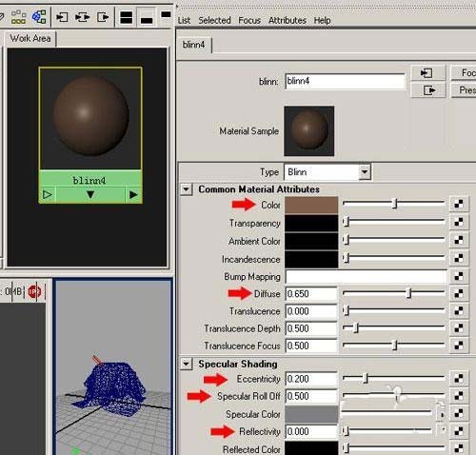
Task: Collapse the Specular Shading section
Action: coord(187,364)
